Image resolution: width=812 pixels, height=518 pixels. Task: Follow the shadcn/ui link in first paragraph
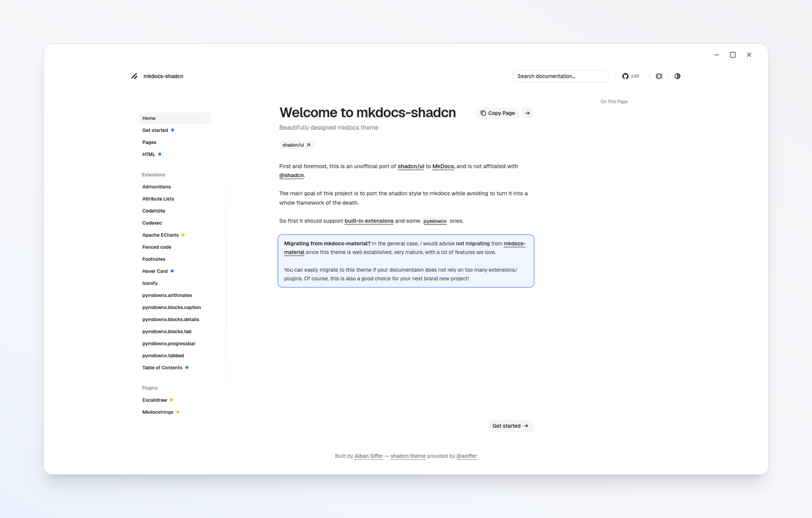tap(411, 166)
